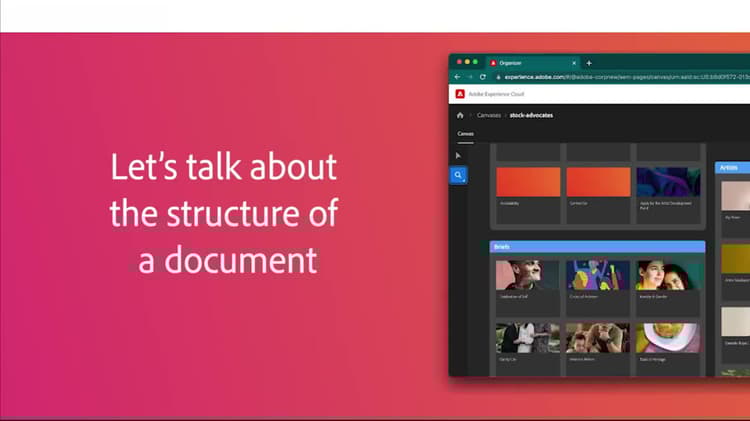The width and height of the screenshot is (750, 421).
Task: Open the Canvases breadcrumb link
Action: tap(488, 115)
